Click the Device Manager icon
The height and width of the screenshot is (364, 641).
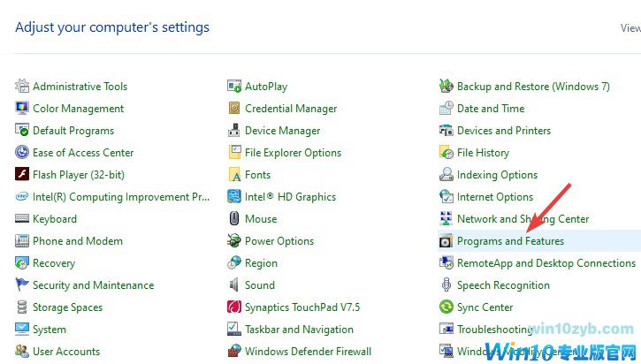(234, 131)
